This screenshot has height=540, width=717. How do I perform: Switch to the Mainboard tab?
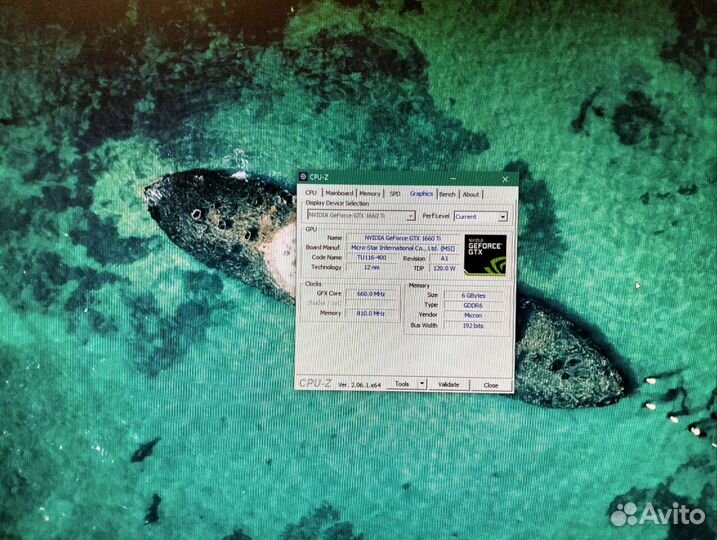339,194
